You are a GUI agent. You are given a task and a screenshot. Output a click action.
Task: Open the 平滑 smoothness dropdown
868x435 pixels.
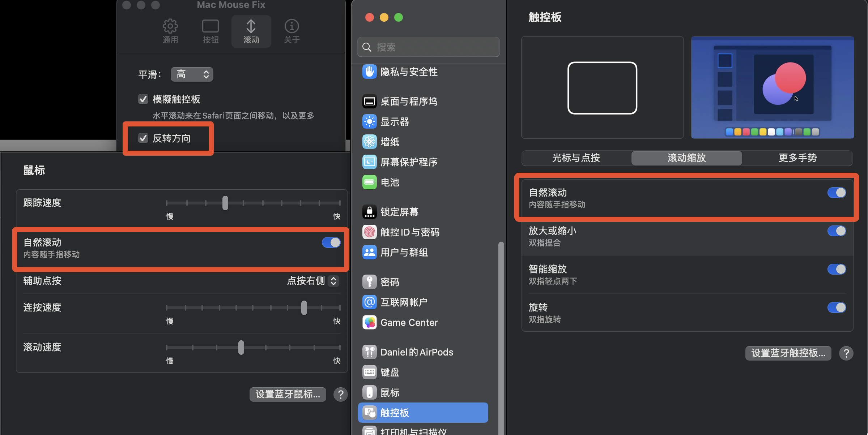192,74
